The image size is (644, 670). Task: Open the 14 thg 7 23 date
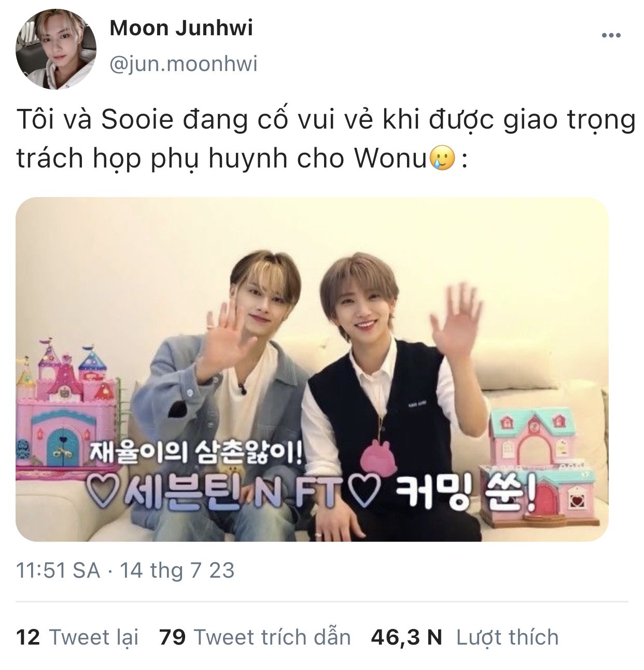(177, 570)
